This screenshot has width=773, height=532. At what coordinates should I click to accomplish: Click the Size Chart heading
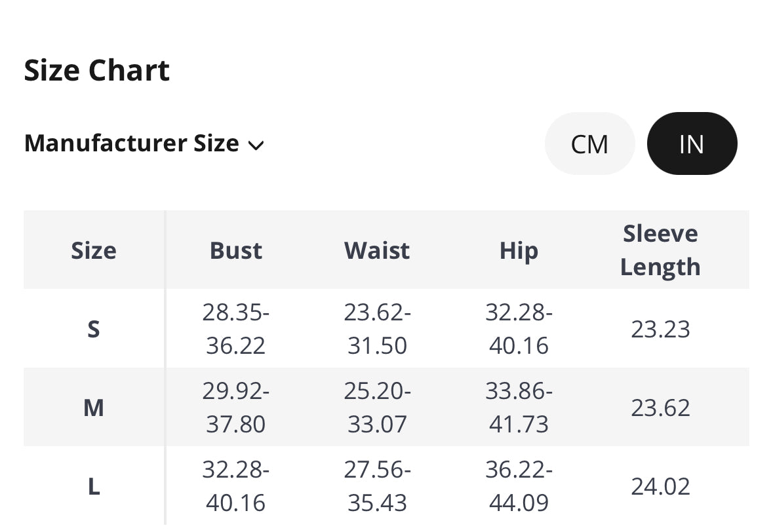pos(97,70)
